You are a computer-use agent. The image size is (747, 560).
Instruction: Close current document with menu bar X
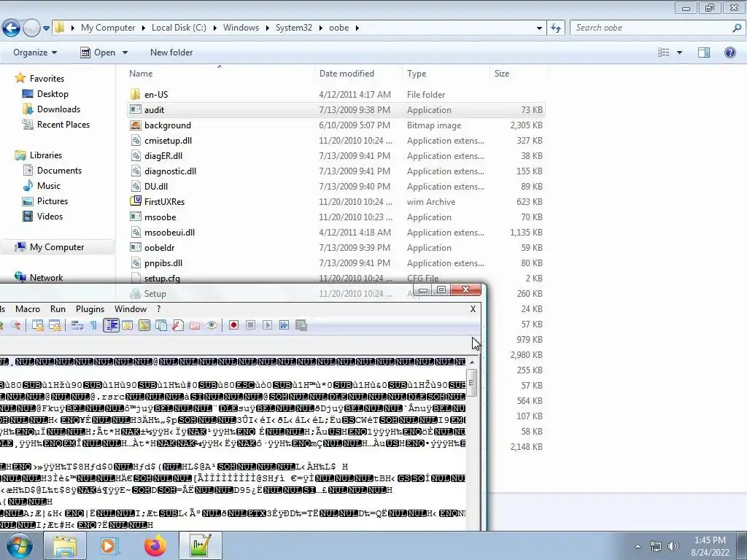click(473, 309)
